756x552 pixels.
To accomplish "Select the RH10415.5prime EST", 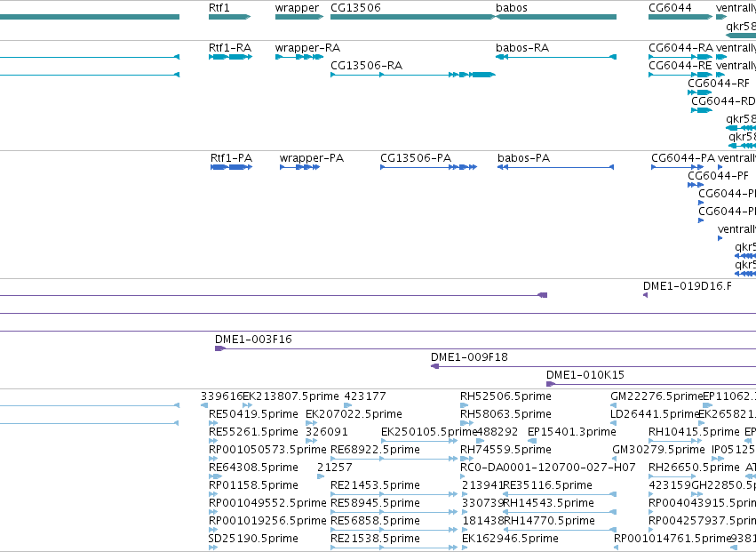I will 676,442.
